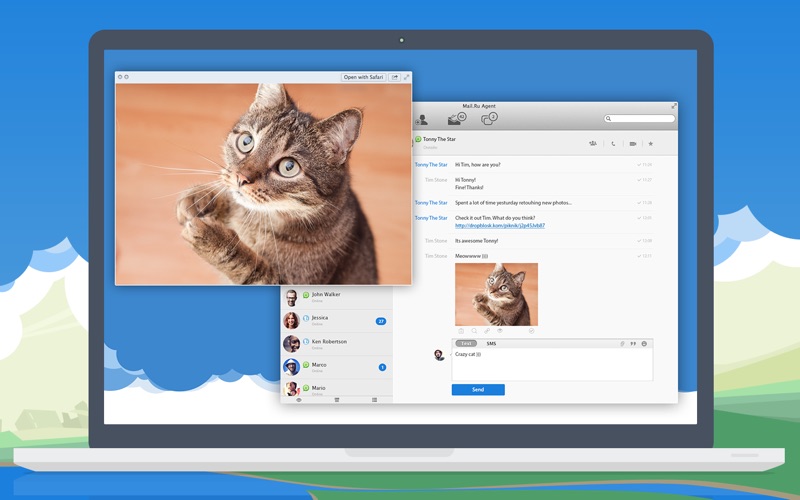Click Open with Safari button

(x=363, y=77)
